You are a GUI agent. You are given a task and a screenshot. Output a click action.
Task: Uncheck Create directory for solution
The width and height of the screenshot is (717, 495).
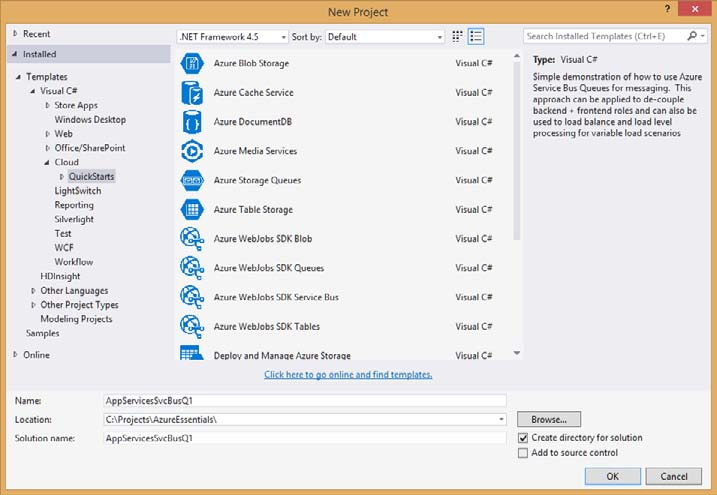[523, 438]
